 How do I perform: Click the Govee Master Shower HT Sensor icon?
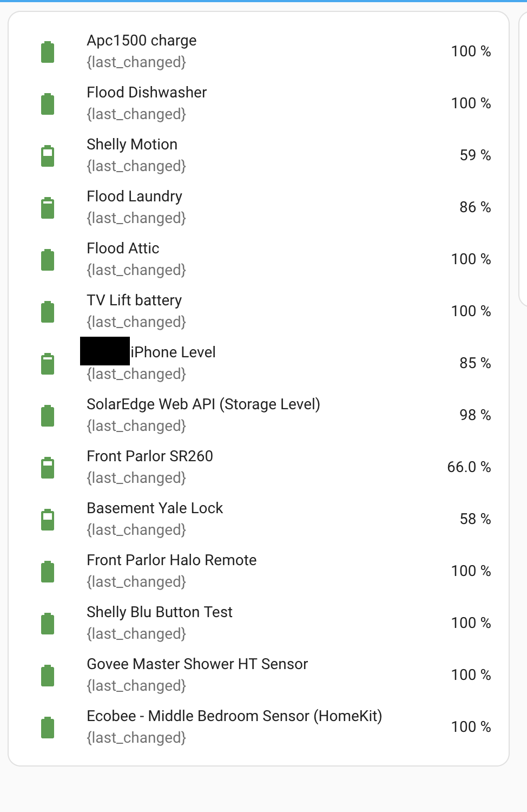tap(49, 675)
